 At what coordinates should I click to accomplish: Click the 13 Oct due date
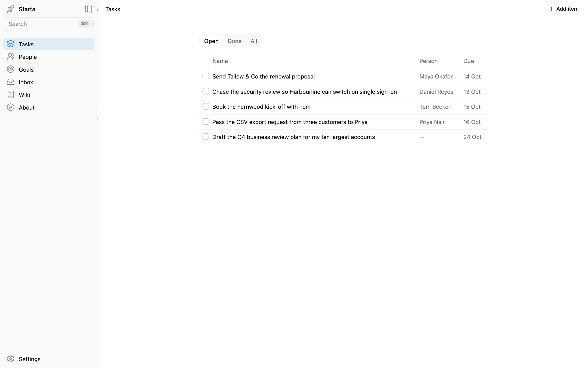coord(472,92)
